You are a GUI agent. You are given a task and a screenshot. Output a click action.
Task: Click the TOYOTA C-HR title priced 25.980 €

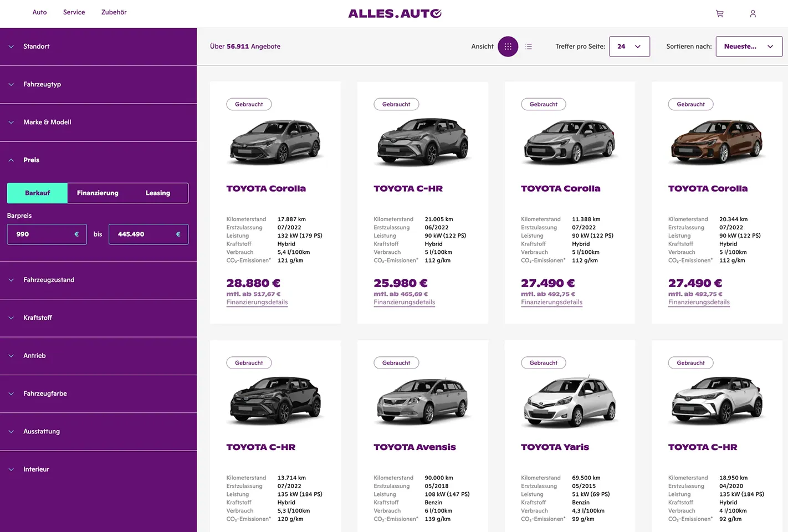click(x=408, y=188)
